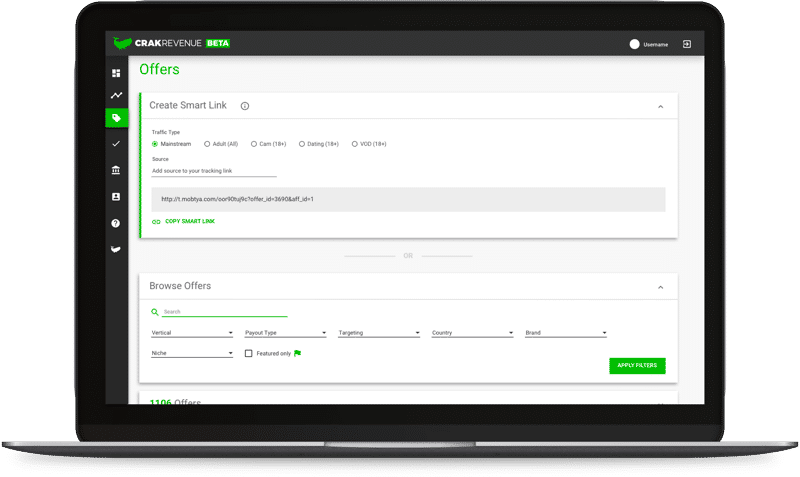This screenshot has width=800, height=477.
Task: Collapse the Create Smart Link panel
Action: coord(660,107)
